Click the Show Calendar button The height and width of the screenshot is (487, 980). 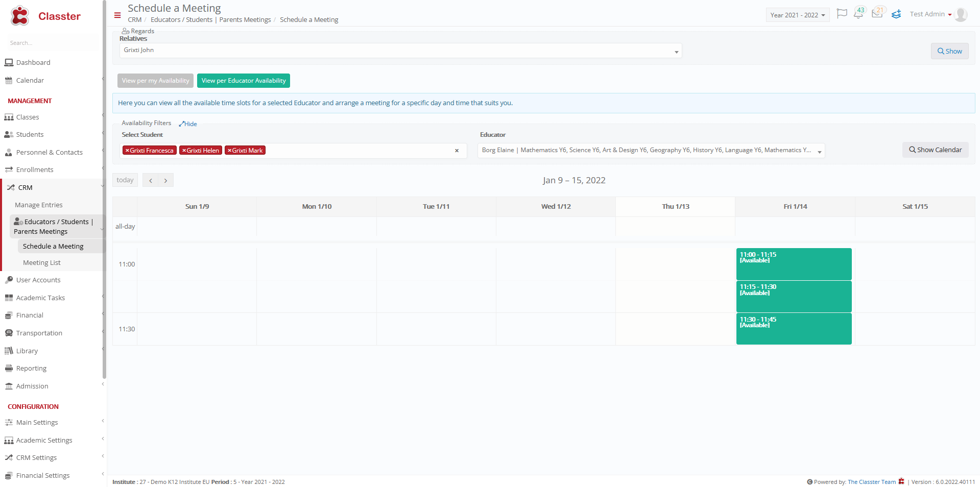[935, 150]
